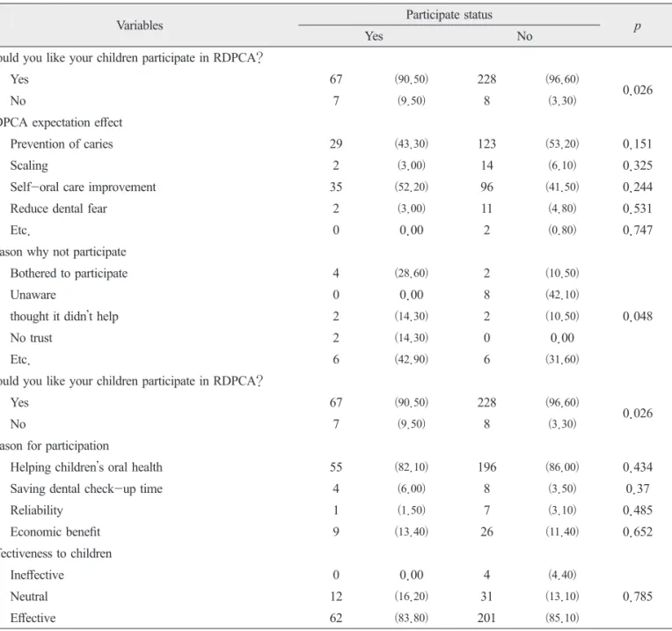Select the percentage (4.40) in Ineffective row
672x631 pixels.
[562, 575]
